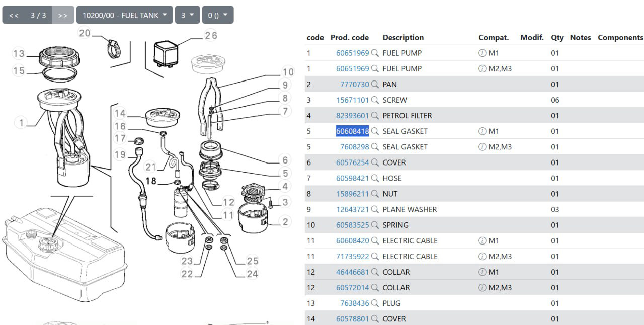Click the search icon for 60583525 SPRING
The width and height of the screenshot is (644, 325).
[x=375, y=225]
